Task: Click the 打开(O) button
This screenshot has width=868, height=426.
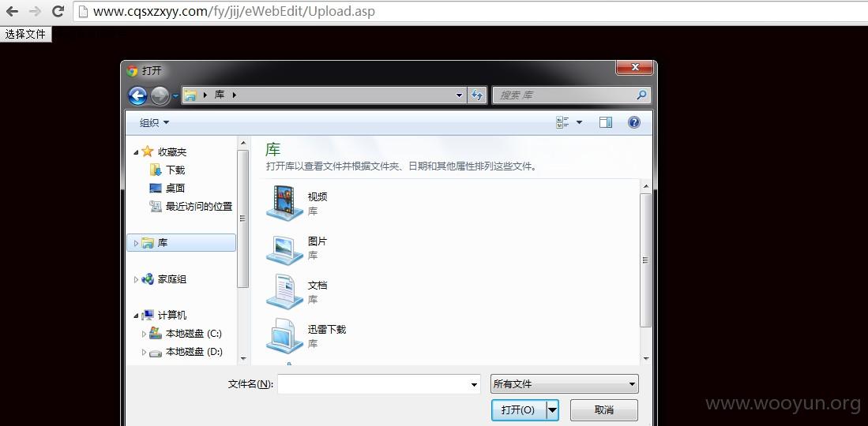Action: click(518, 410)
